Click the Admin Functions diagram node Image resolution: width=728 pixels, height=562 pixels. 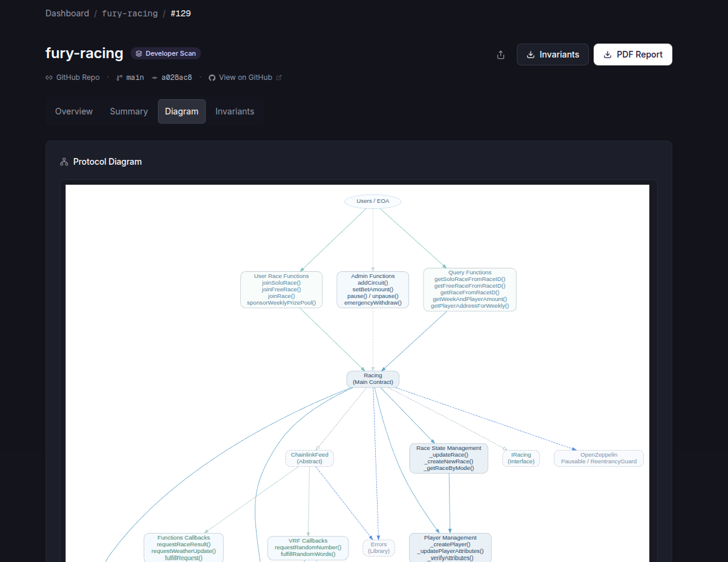(373, 289)
